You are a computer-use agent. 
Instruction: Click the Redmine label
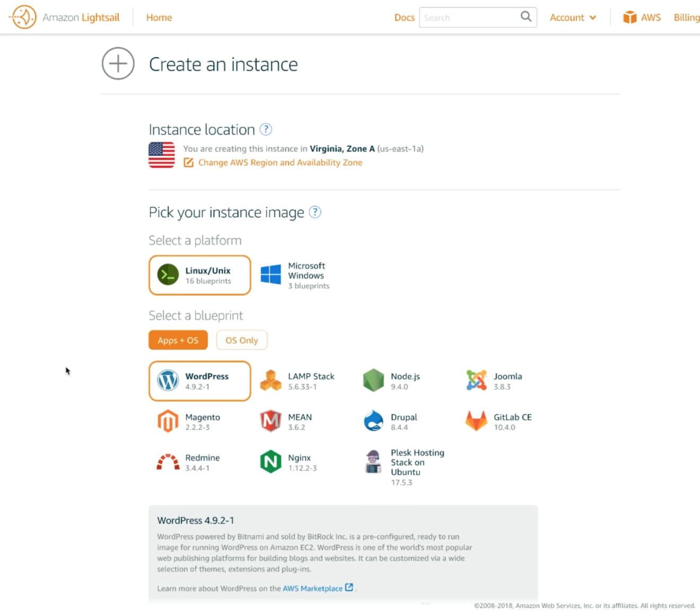[203, 457]
